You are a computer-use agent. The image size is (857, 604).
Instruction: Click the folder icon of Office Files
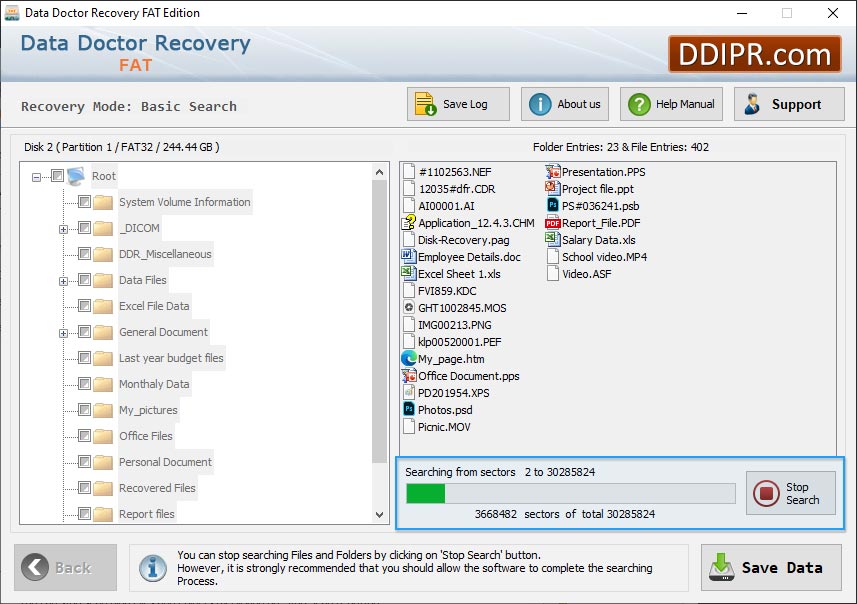103,436
